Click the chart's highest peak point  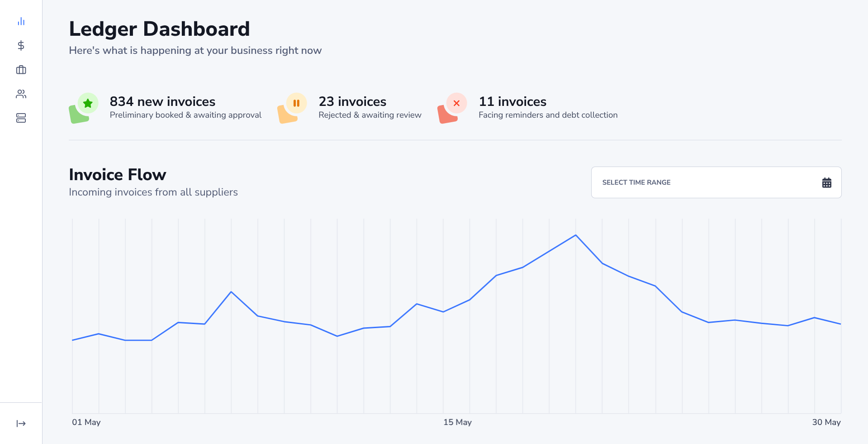(576, 235)
